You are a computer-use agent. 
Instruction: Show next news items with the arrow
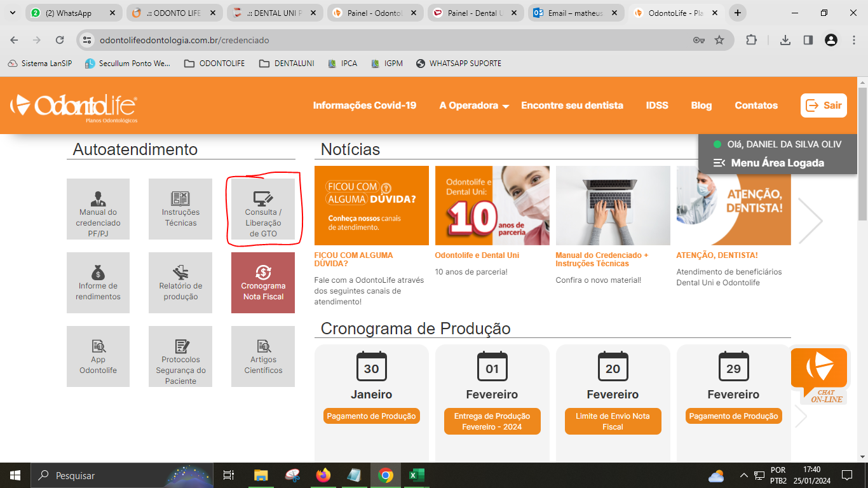pos(810,221)
